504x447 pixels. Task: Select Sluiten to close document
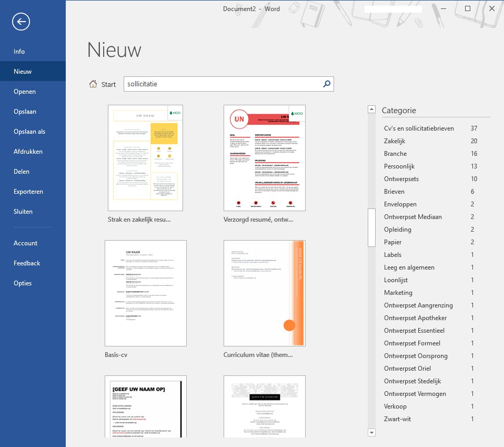pyautogui.click(x=33, y=211)
